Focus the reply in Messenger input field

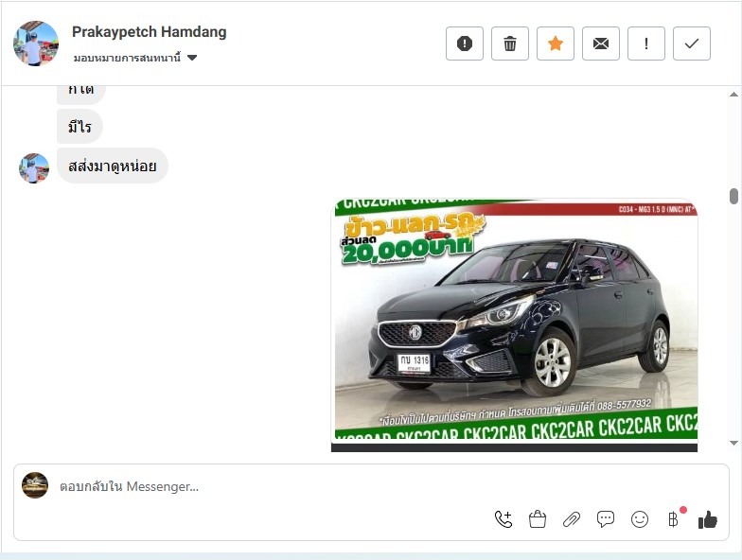coord(371,486)
